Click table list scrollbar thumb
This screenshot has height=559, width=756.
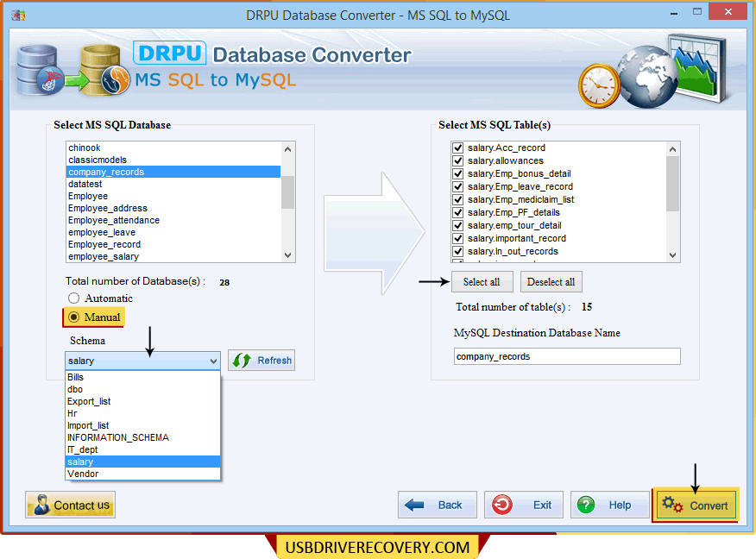coord(672,184)
